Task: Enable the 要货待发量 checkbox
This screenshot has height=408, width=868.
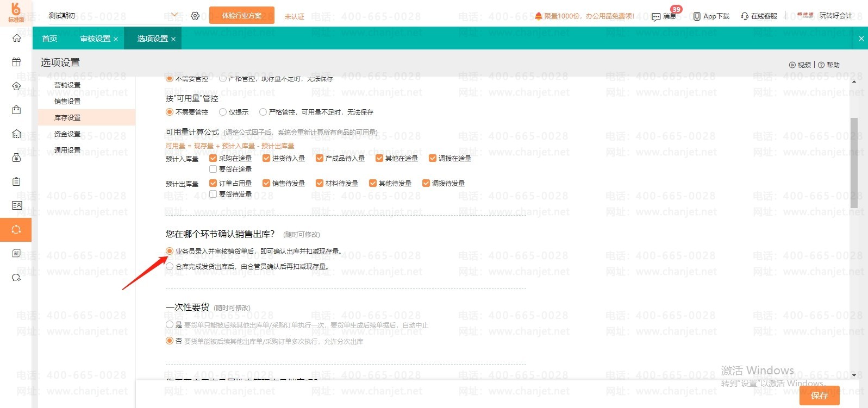Action: 213,194
